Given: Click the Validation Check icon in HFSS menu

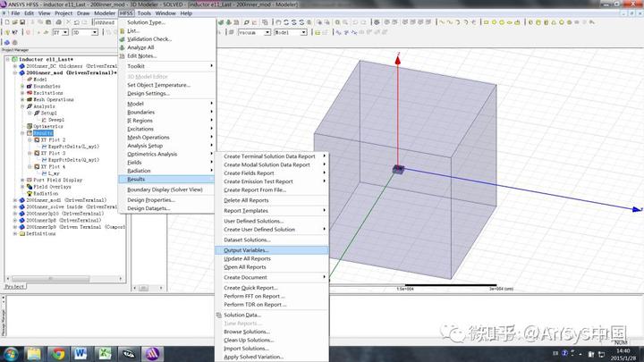Looking at the screenshot, I should [x=122, y=39].
